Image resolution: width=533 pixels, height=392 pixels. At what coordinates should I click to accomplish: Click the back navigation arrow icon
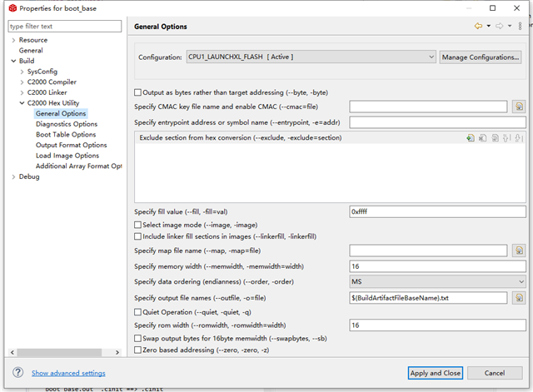[x=478, y=27]
